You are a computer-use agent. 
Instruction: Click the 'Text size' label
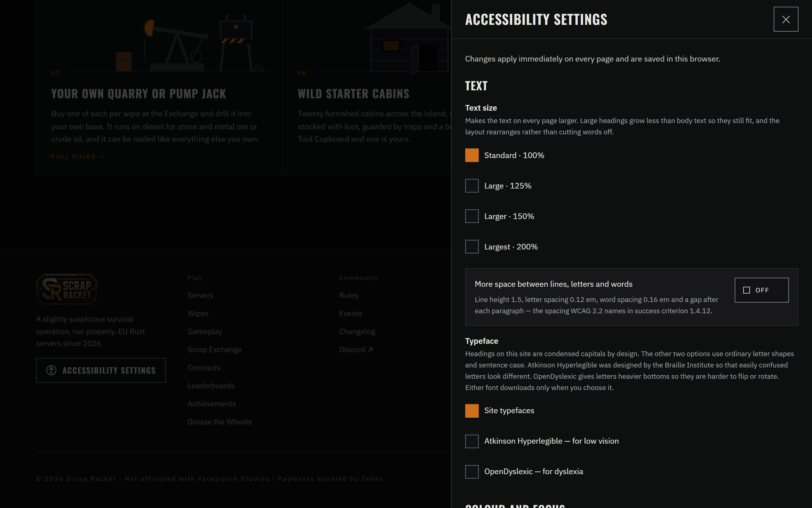[x=481, y=108]
